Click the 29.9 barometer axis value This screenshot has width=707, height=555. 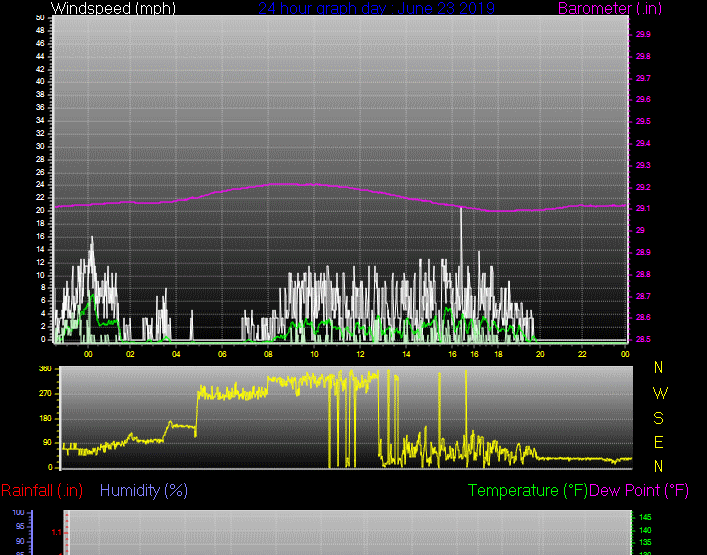click(643, 34)
